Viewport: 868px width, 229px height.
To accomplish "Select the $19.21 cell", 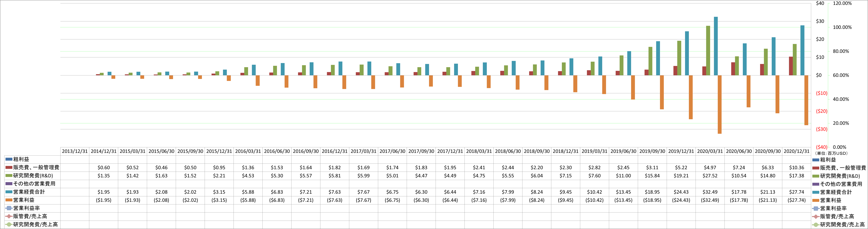I will pyautogui.click(x=681, y=175).
